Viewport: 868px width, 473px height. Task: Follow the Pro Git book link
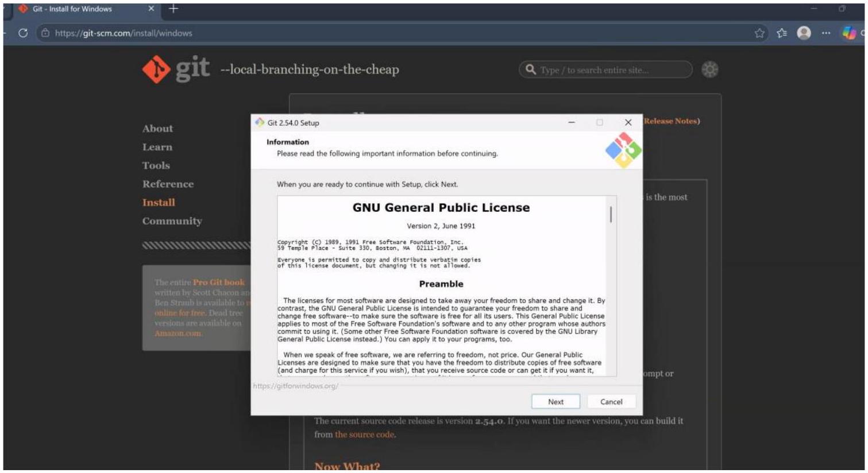(219, 282)
